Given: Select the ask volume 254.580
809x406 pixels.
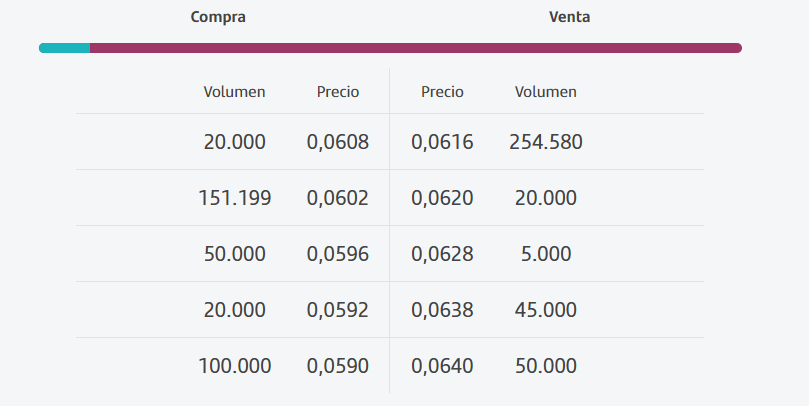Looking at the screenshot, I should 546,142.
